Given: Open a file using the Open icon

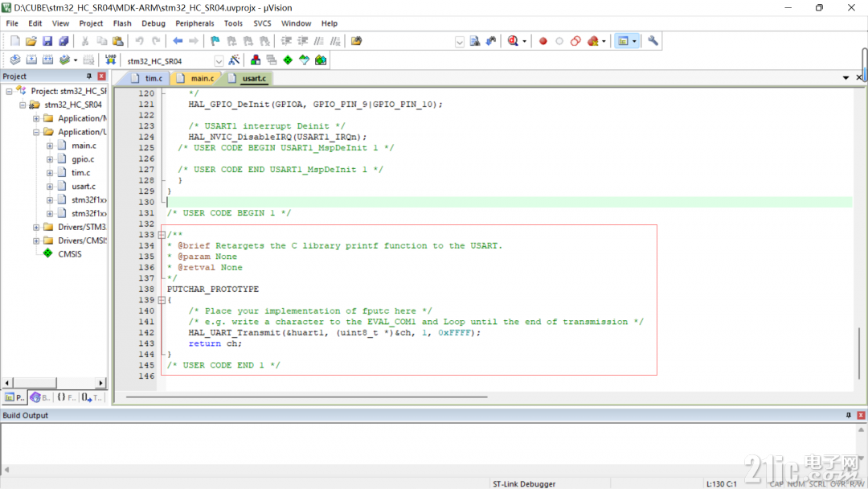Looking at the screenshot, I should tap(31, 41).
